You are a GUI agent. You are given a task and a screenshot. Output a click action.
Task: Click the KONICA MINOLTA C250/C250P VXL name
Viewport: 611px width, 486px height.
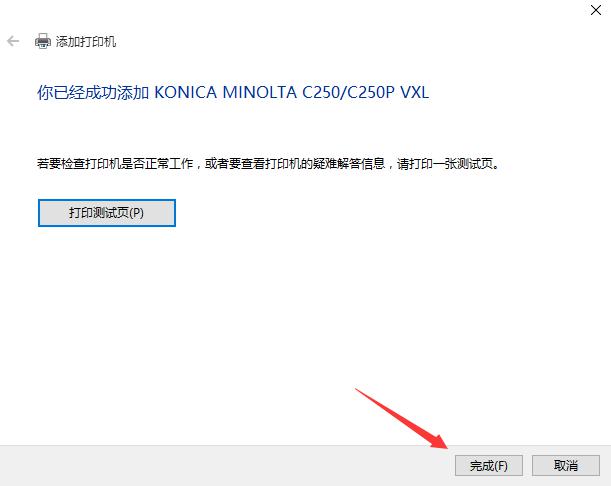coord(291,92)
